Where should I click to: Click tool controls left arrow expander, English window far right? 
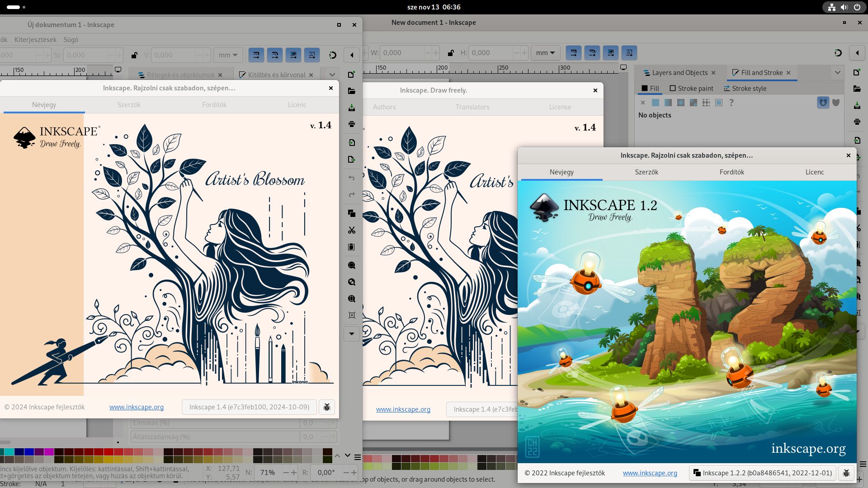coord(857,53)
